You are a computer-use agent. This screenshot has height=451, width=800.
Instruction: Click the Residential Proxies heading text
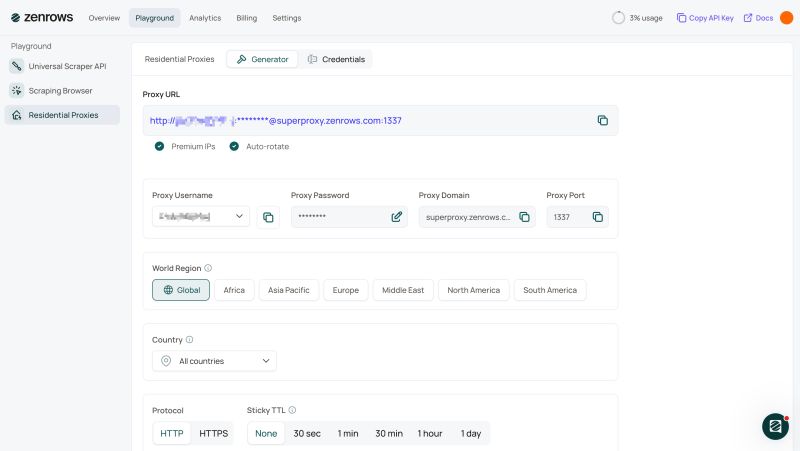tap(180, 59)
